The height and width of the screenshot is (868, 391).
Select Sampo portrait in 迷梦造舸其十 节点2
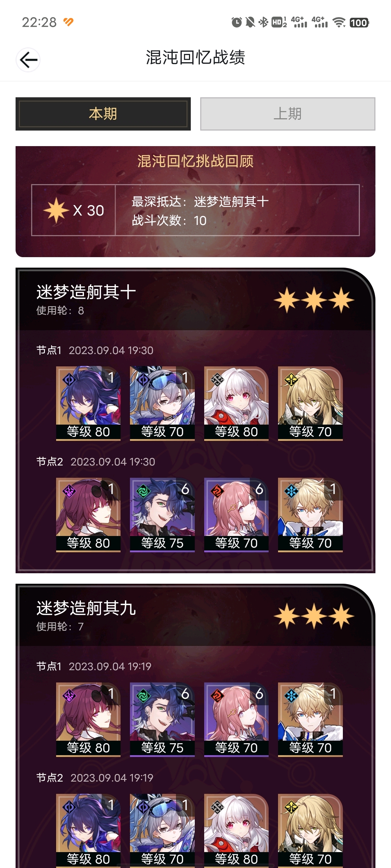(162, 515)
